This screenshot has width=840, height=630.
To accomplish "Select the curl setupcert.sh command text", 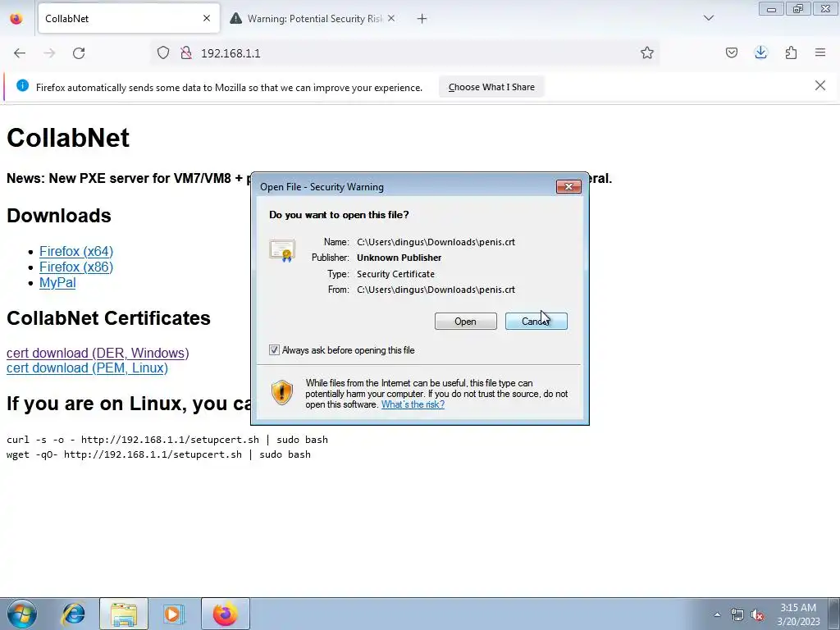I will coord(167,440).
